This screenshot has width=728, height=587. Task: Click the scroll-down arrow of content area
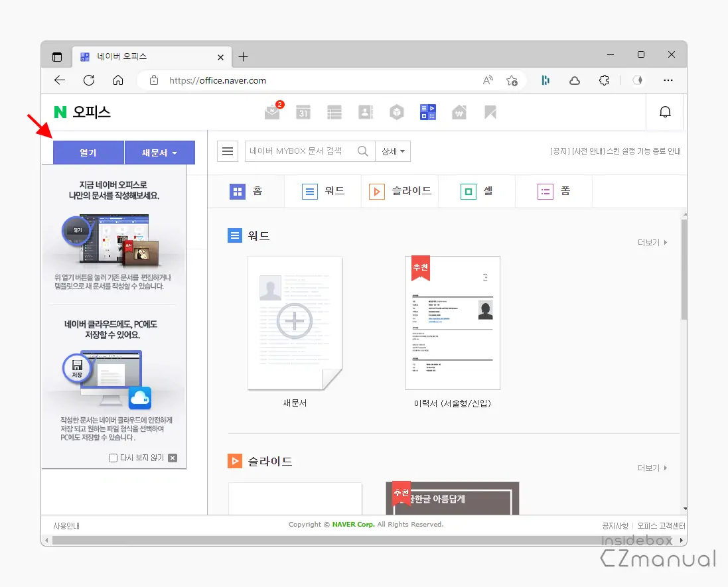coord(685,509)
